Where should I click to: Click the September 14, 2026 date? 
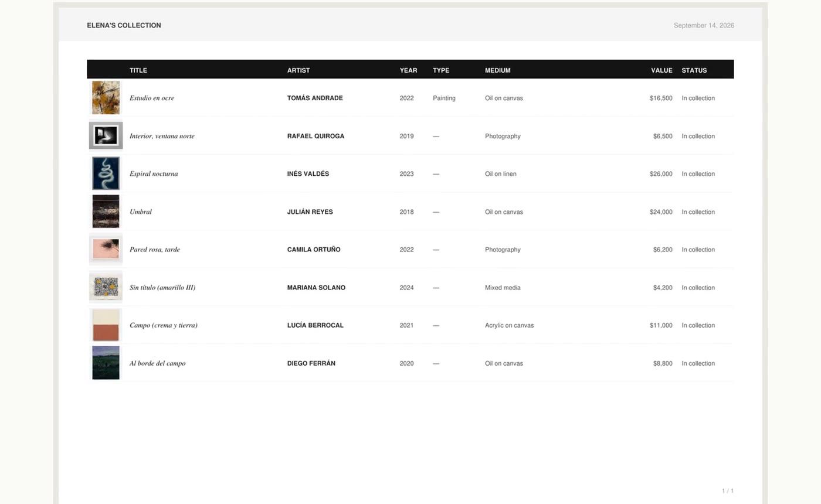(704, 25)
